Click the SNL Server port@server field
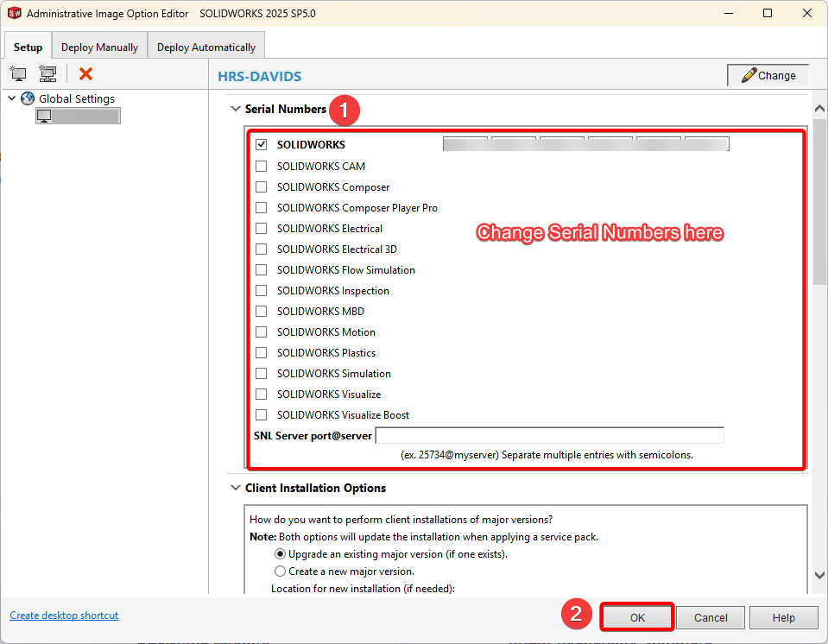 pyautogui.click(x=550, y=435)
